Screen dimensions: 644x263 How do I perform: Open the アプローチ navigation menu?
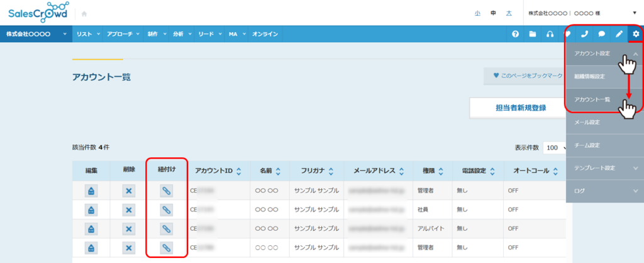tap(123, 34)
